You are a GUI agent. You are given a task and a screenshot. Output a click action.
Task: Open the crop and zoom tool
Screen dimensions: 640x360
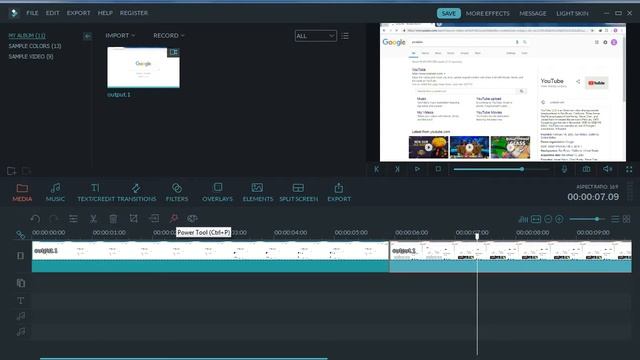pyautogui.click(x=133, y=219)
